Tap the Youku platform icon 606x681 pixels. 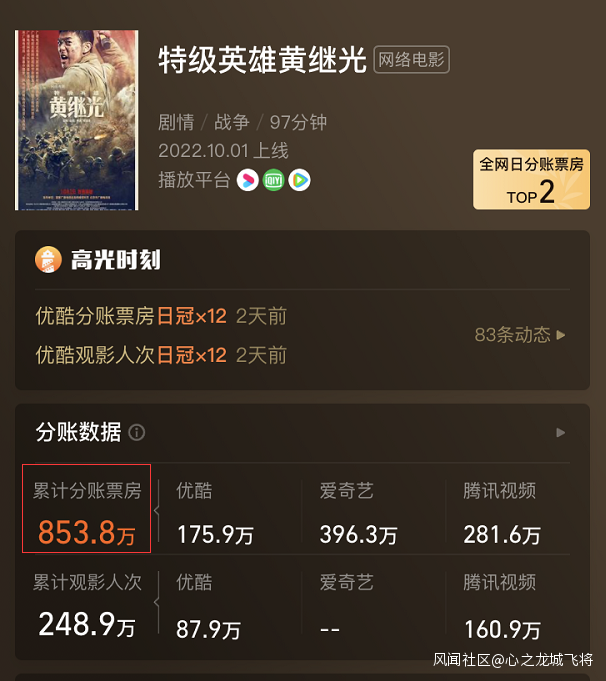point(248,180)
